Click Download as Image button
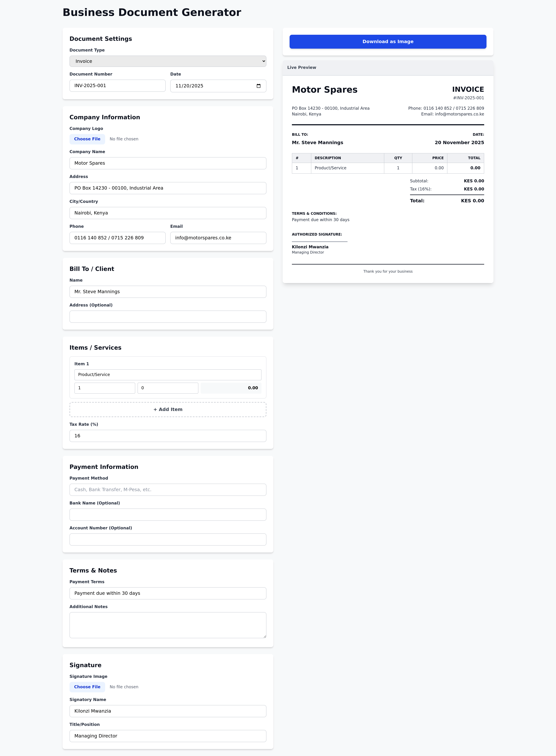Screen dimensions: 556x756 (x=388, y=42)
